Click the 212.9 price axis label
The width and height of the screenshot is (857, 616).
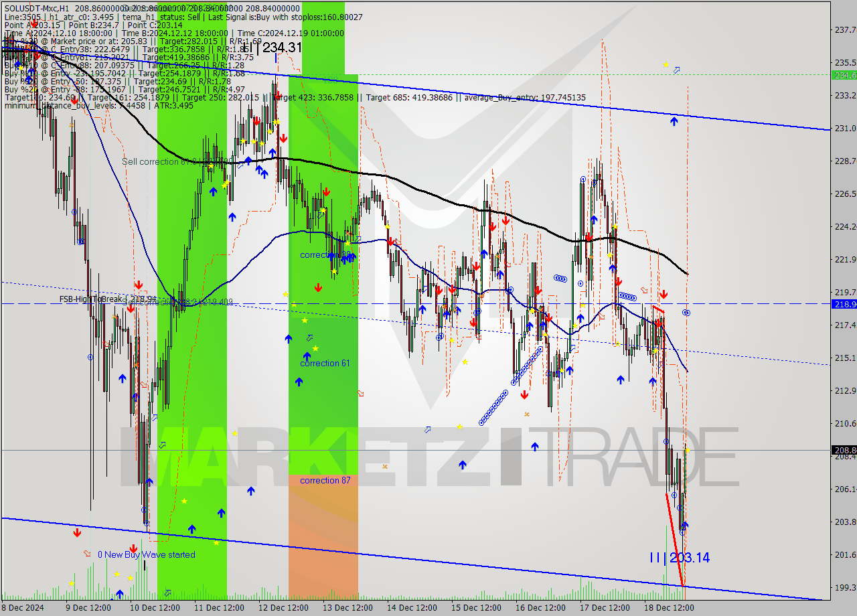845,390
